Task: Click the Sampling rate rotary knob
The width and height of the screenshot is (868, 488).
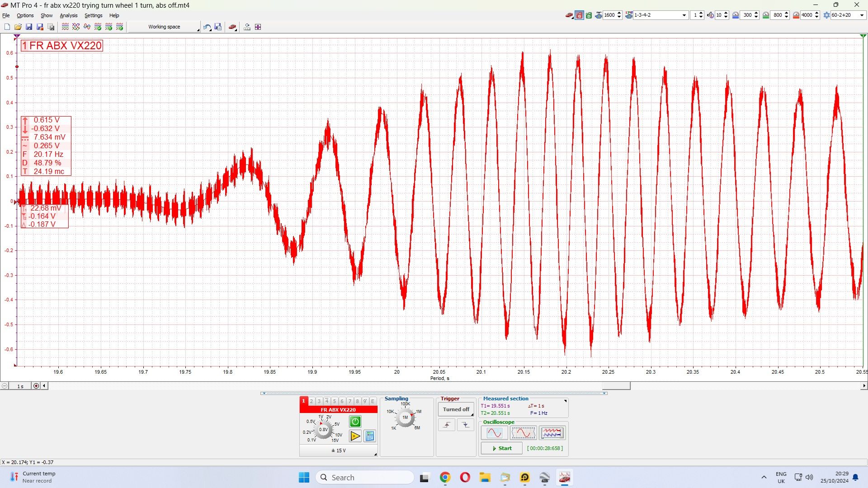Action: [405, 418]
